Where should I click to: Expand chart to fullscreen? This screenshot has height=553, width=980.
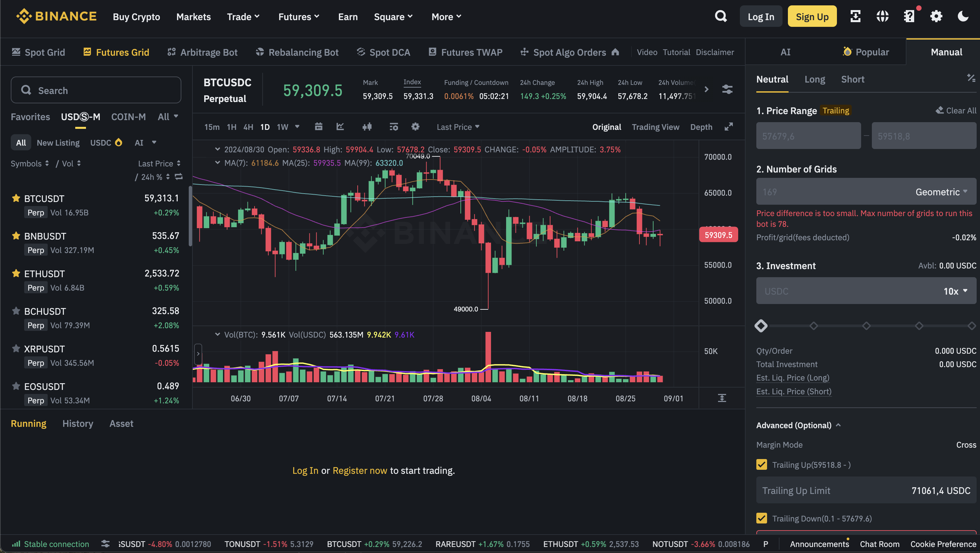(728, 127)
